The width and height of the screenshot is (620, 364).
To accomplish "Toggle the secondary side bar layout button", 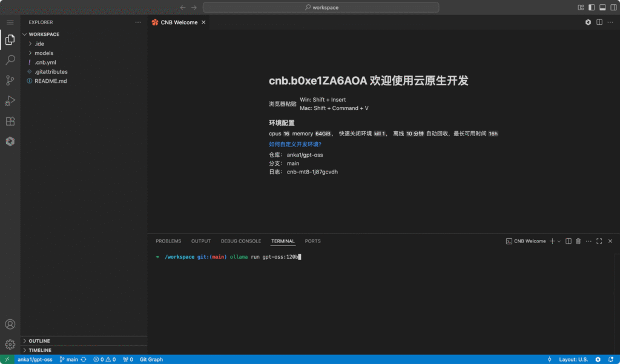I will [x=612, y=8].
